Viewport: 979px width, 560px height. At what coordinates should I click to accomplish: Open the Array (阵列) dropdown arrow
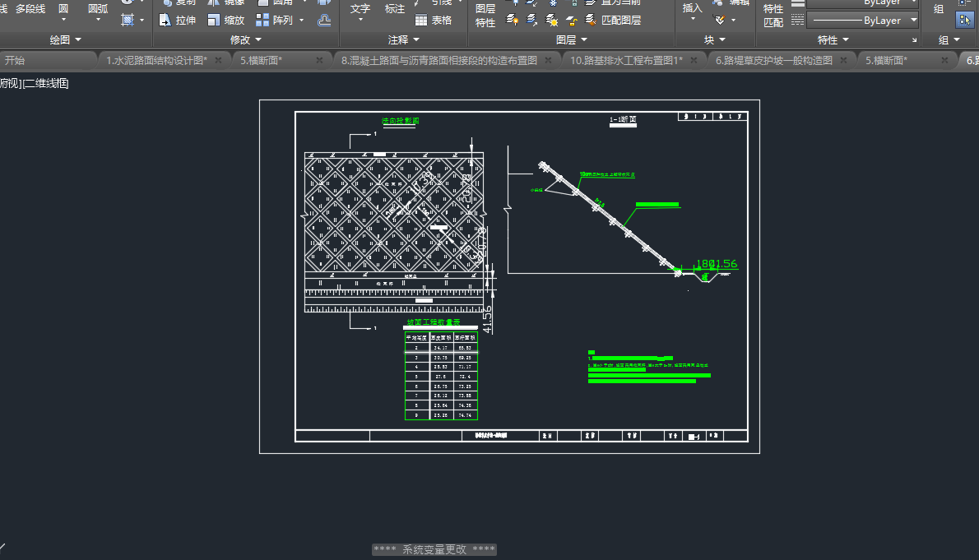301,20
